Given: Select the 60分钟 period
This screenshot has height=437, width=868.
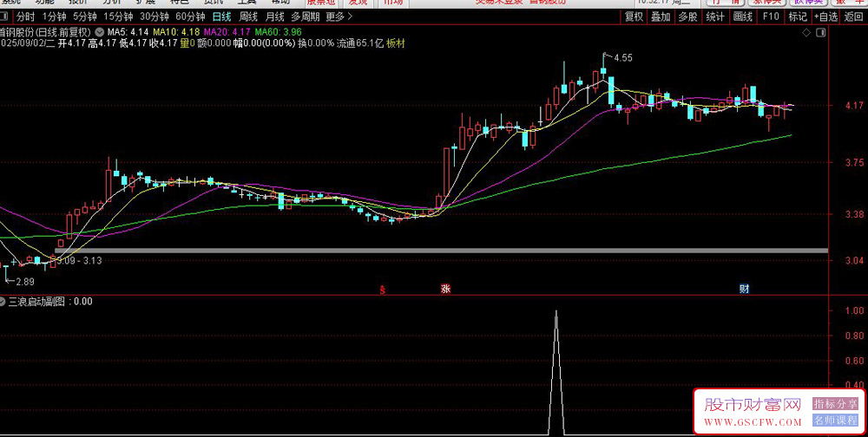Looking at the screenshot, I should (x=190, y=16).
